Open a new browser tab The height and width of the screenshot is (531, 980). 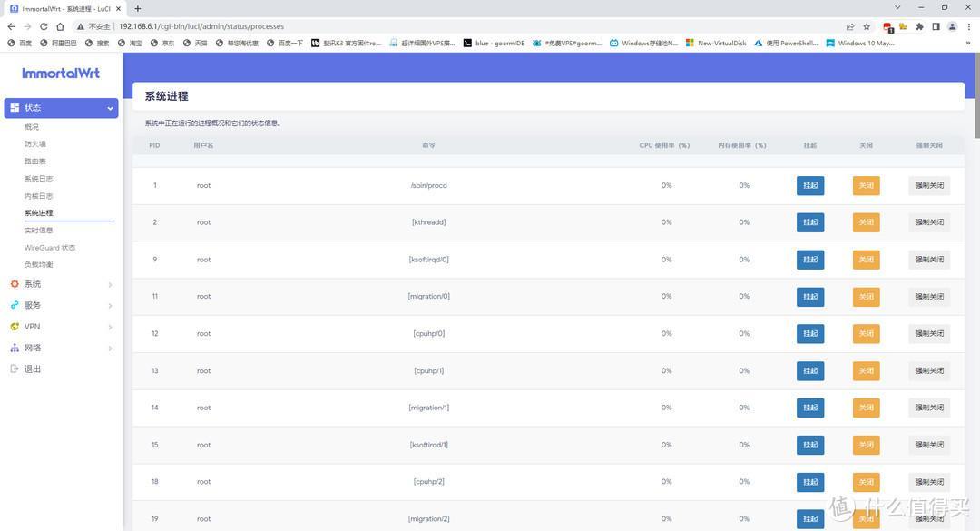click(x=138, y=9)
